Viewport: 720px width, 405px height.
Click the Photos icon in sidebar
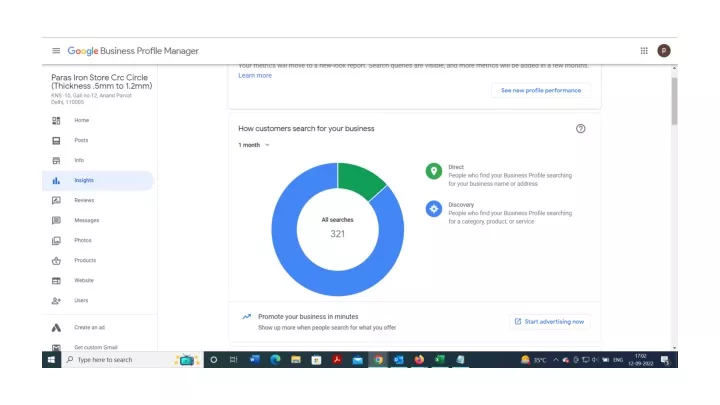pyautogui.click(x=56, y=241)
